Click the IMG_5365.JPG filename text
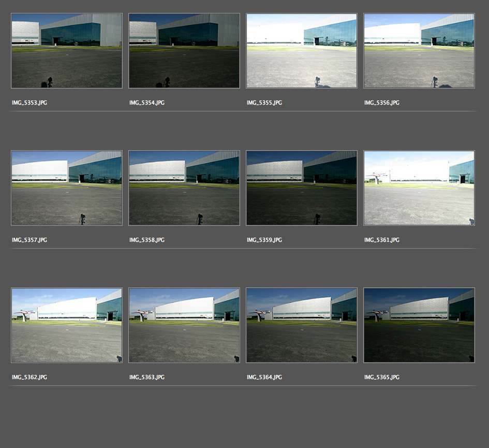 coord(382,378)
